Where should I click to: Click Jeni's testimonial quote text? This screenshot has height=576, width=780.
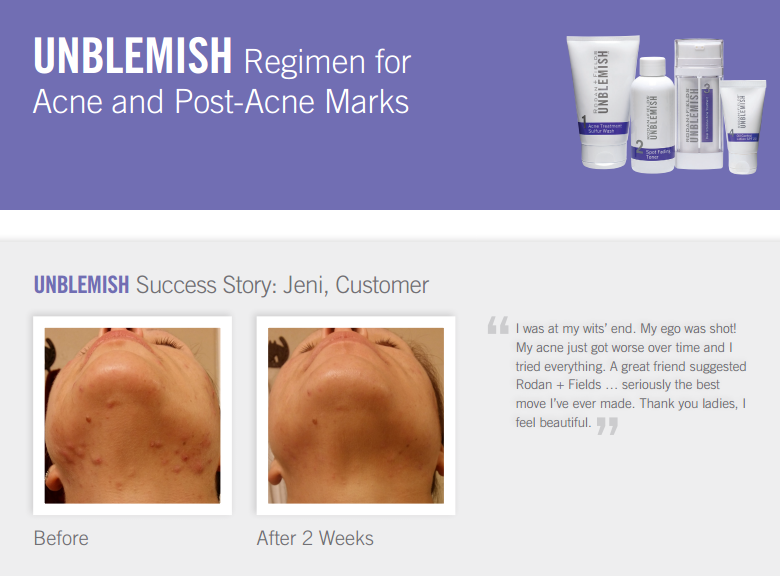(631, 376)
